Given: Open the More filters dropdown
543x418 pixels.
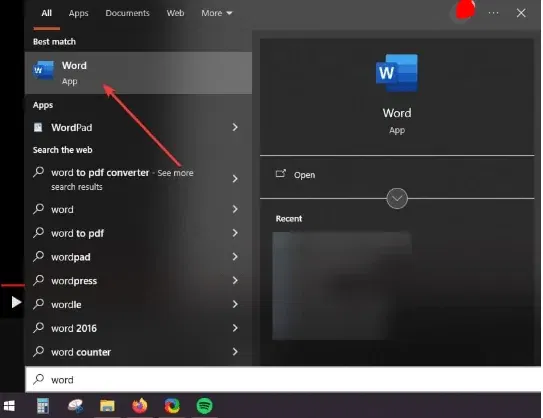Looking at the screenshot, I should click(x=217, y=13).
